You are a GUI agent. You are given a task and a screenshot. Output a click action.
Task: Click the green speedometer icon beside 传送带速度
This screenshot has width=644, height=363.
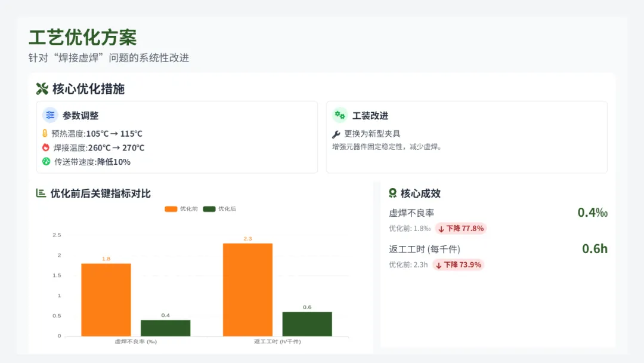tap(46, 162)
